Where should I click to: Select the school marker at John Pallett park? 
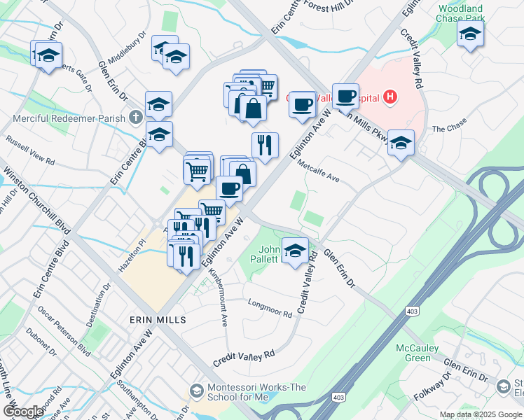[295, 251]
